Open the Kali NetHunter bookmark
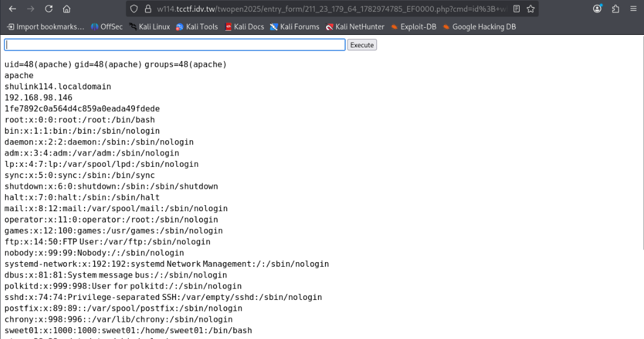644x339 pixels. 355,27
